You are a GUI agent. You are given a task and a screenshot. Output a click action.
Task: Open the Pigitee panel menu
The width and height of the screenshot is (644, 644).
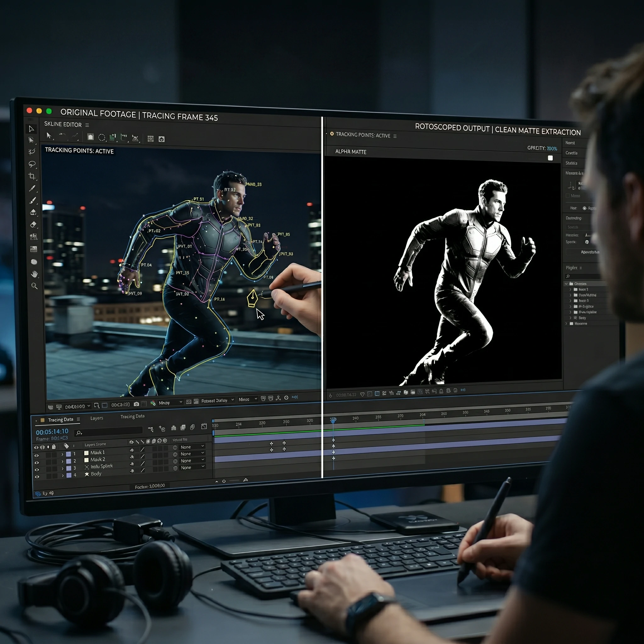coord(581,268)
